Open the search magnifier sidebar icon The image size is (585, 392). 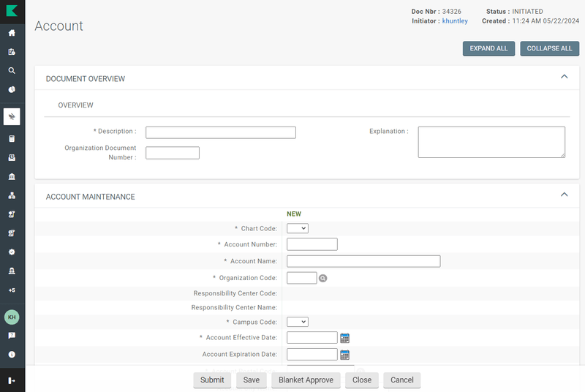(x=12, y=70)
